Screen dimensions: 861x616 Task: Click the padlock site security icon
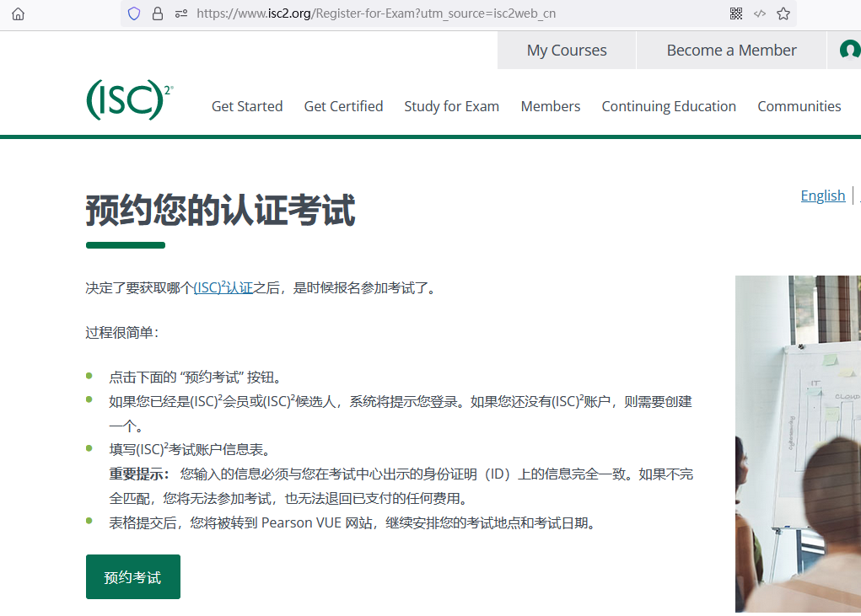pos(157,13)
